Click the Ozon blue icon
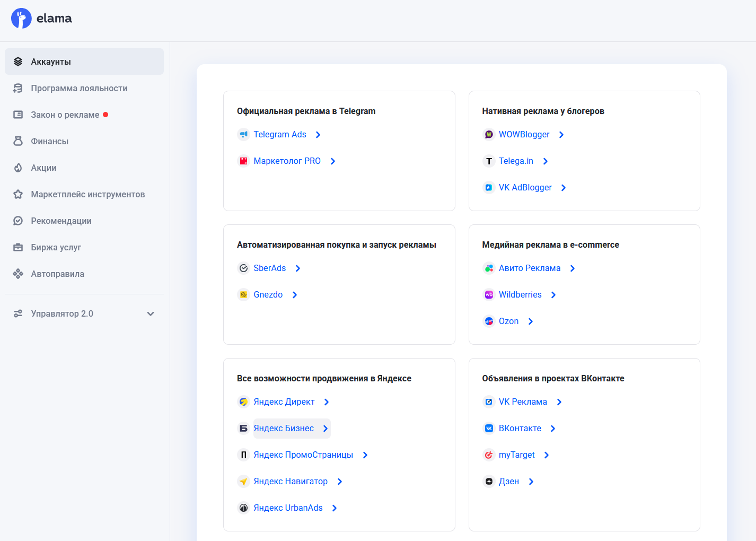This screenshot has width=756, height=541. 489,321
